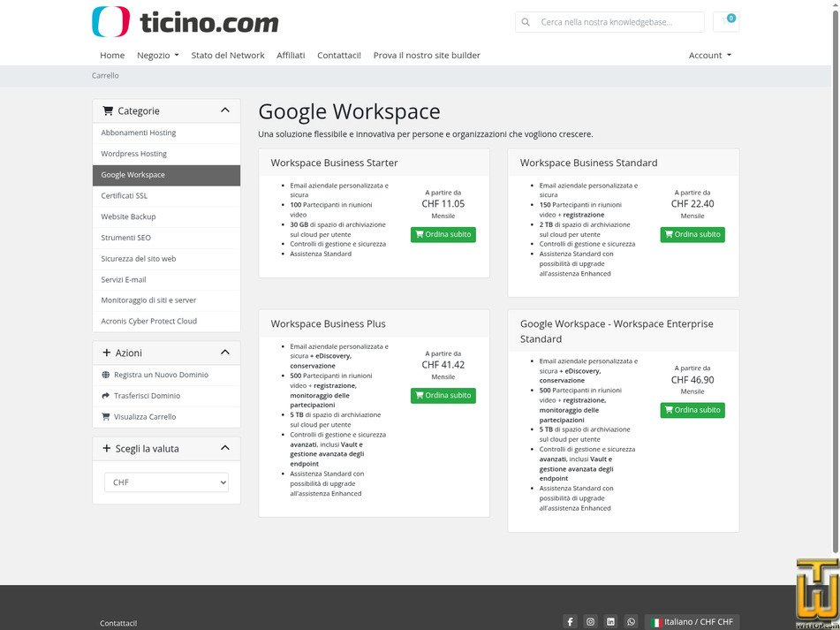
Task: Open Italiano / CHF language selector
Action: 692,622
